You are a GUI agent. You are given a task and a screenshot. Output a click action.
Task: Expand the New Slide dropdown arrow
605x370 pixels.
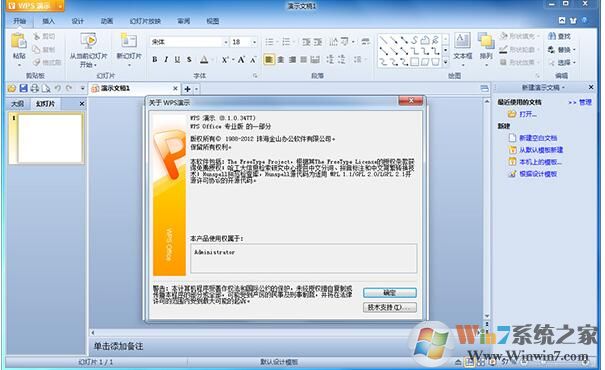pyautogui.click(x=129, y=65)
